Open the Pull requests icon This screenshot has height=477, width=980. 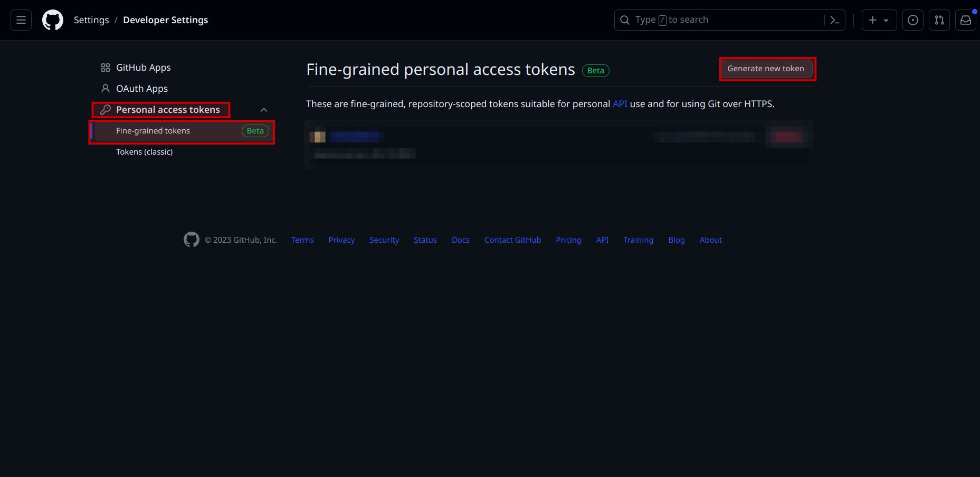pyautogui.click(x=939, y=20)
